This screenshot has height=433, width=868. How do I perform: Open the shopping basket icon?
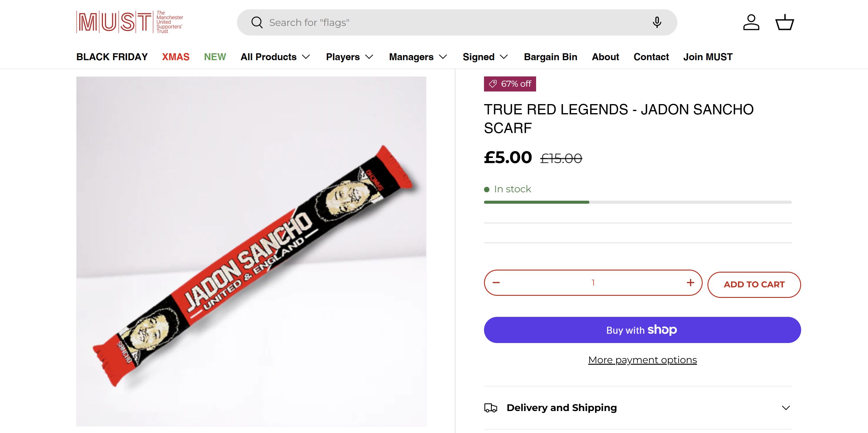coord(785,23)
